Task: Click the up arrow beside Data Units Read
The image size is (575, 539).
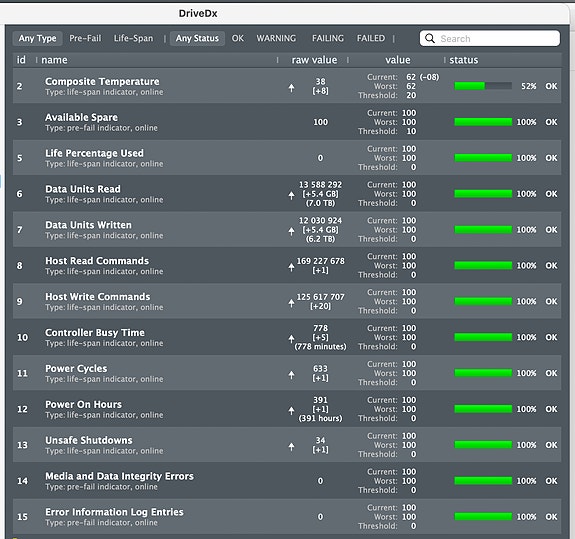Action: point(291,195)
